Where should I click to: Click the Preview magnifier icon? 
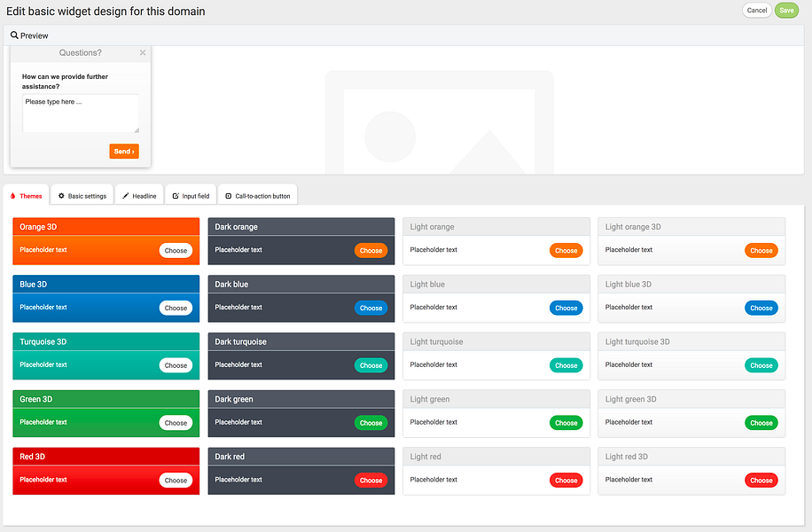click(x=14, y=35)
